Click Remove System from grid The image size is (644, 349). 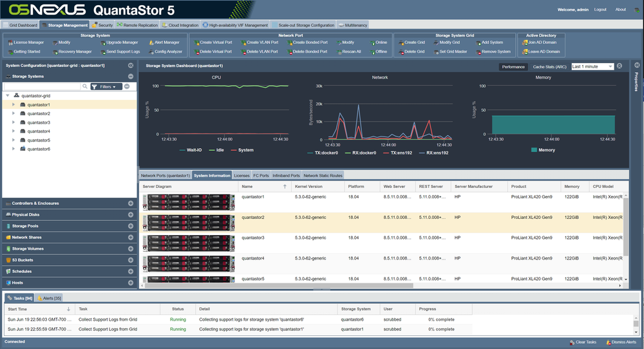493,52
